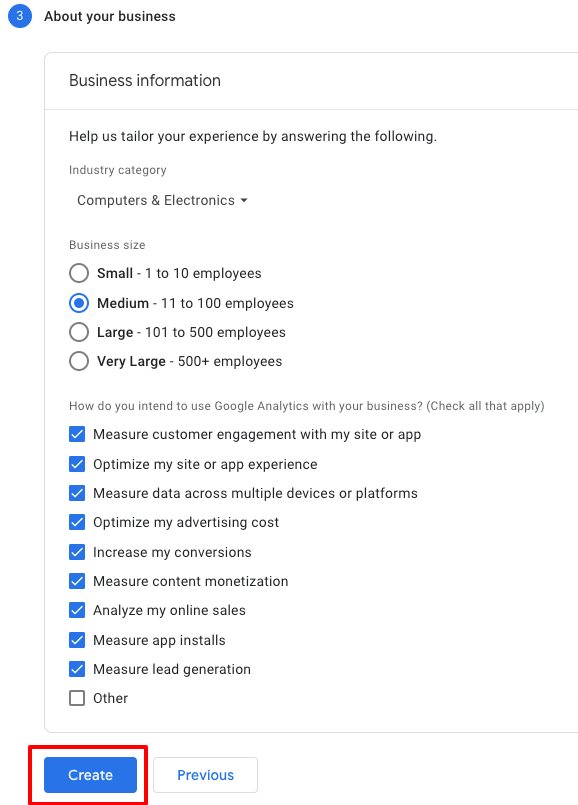
Task: Uncheck Optimize my site or app experience
Action: [77, 464]
